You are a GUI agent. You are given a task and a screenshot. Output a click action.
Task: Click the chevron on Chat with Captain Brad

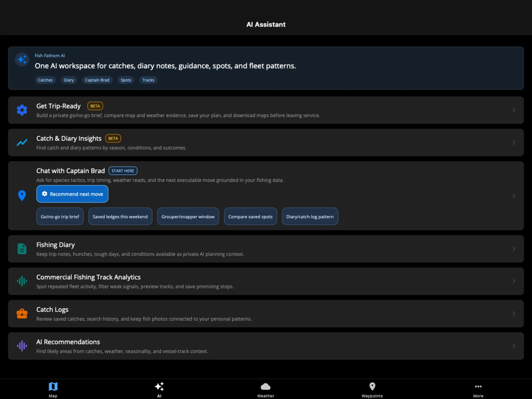tap(514, 196)
